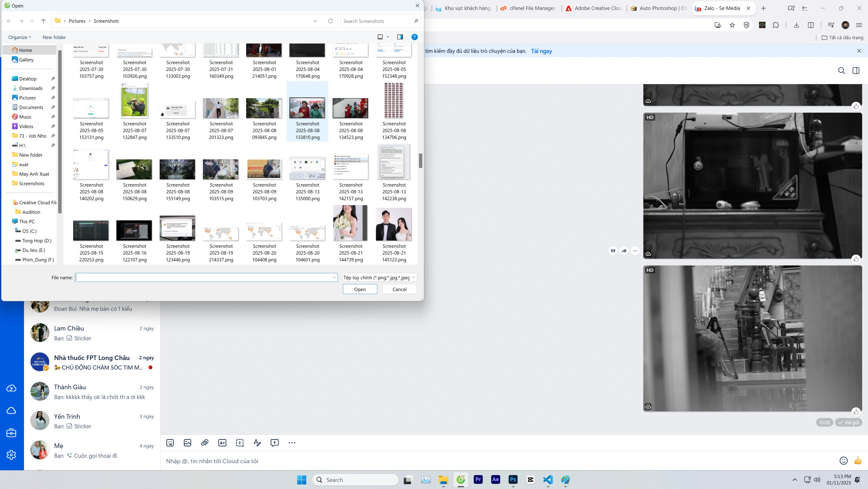Click forward arrow on camera photo

pos(624,251)
